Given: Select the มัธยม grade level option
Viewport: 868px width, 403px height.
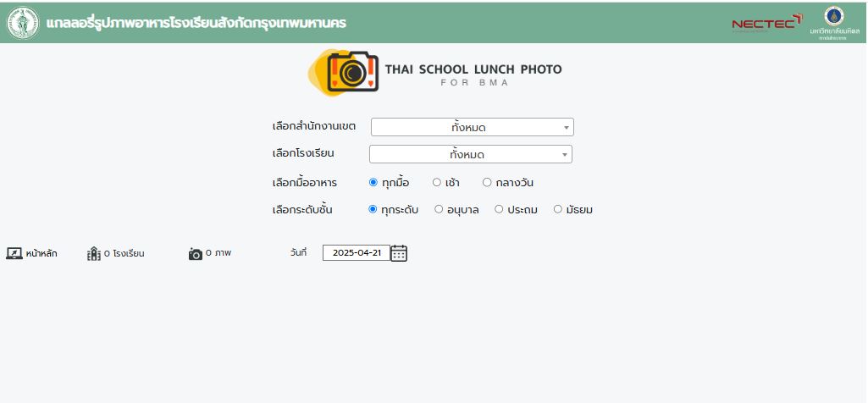Looking at the screenshot, I should coord(558,209).
